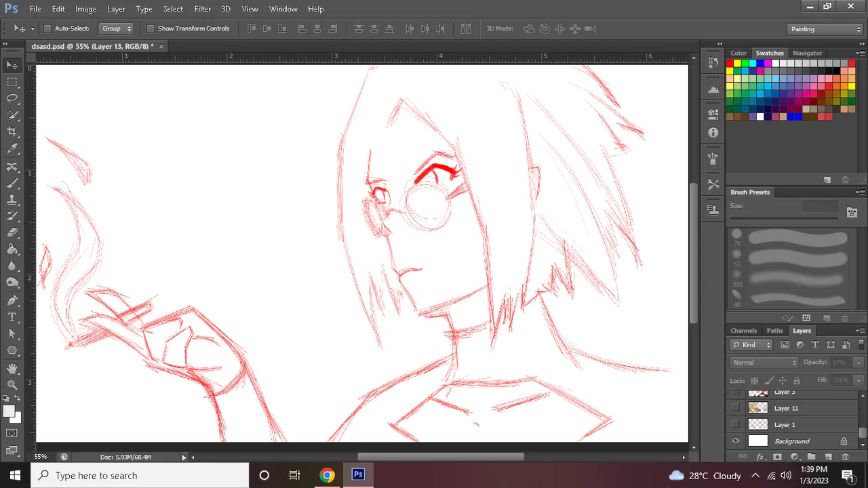Open the Image menu
868x488 pixels.
(x=85, y=9)
